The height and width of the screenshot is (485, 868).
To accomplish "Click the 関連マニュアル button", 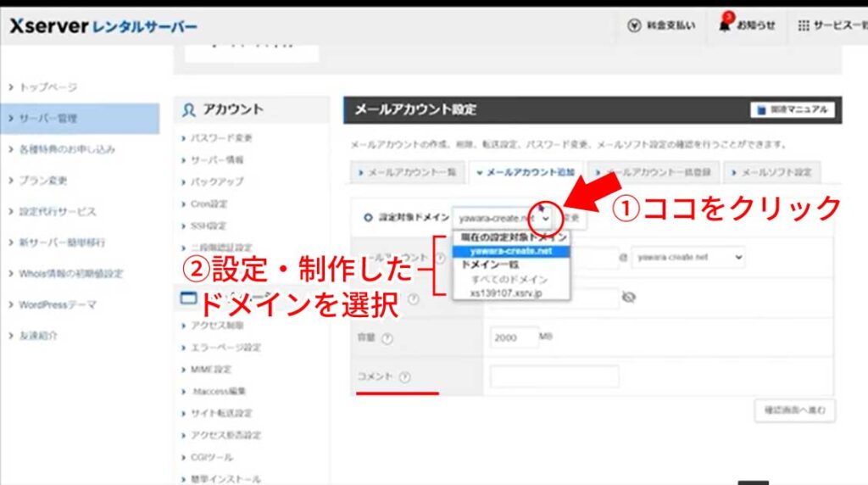I will [793, 109].
